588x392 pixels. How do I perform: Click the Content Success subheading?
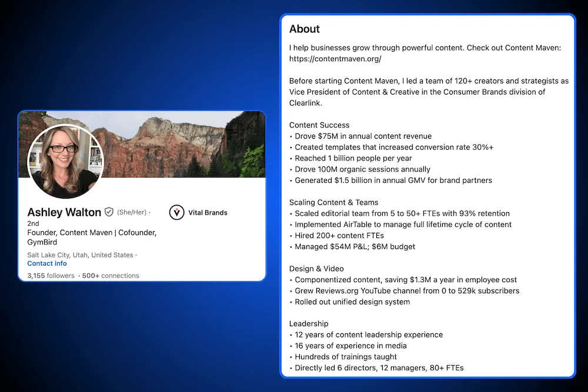tap(319, 125)
